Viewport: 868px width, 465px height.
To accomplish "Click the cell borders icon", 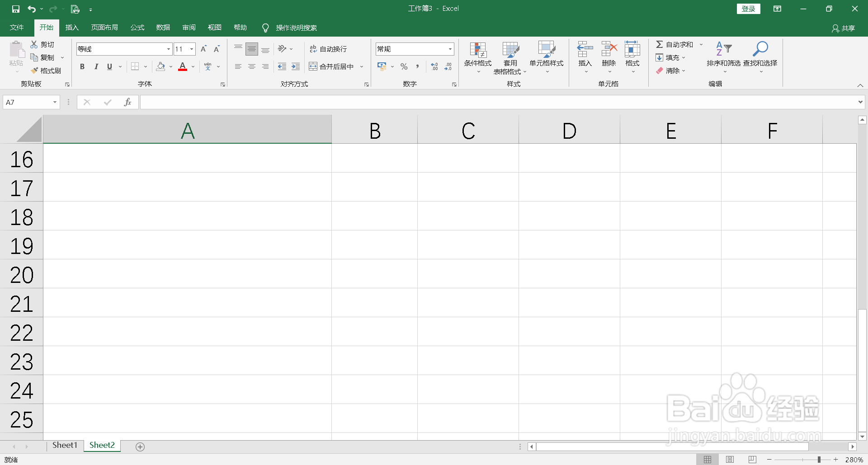I will [135, 66].
